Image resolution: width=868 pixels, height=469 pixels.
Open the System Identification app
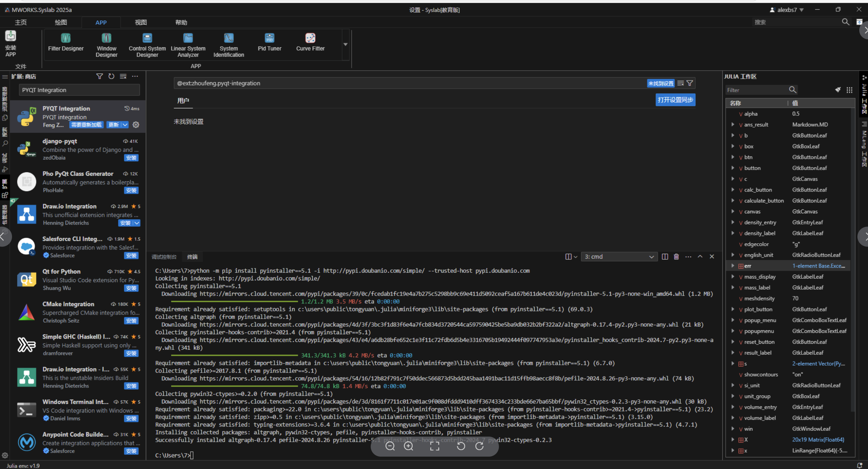229,45
